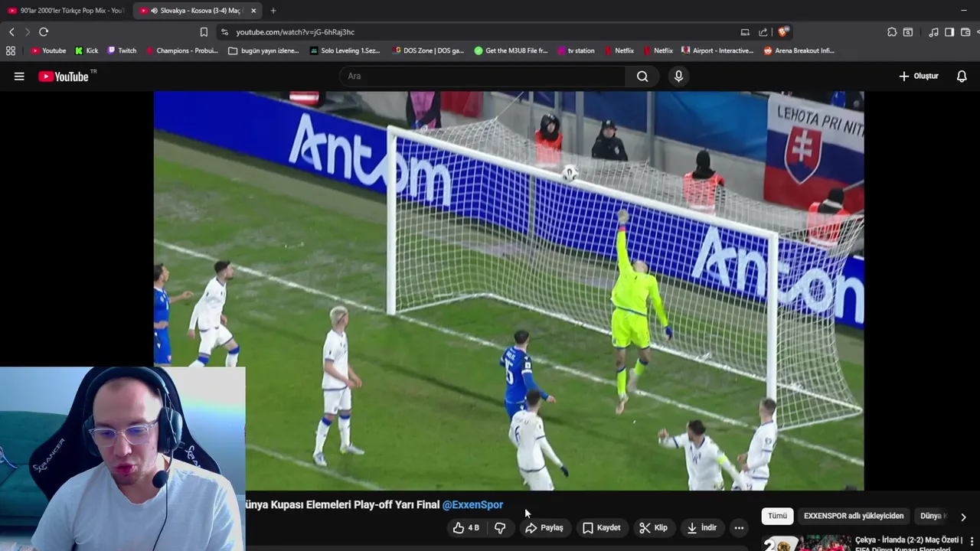Close the Slovakya - Kosova tab
980x551 pixels.
253,11
